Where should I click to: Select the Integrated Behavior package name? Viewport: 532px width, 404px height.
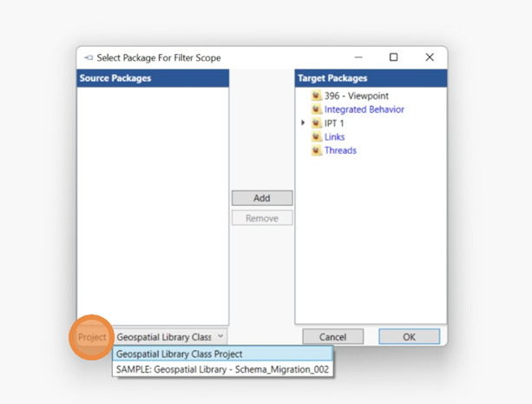(365, 110)
